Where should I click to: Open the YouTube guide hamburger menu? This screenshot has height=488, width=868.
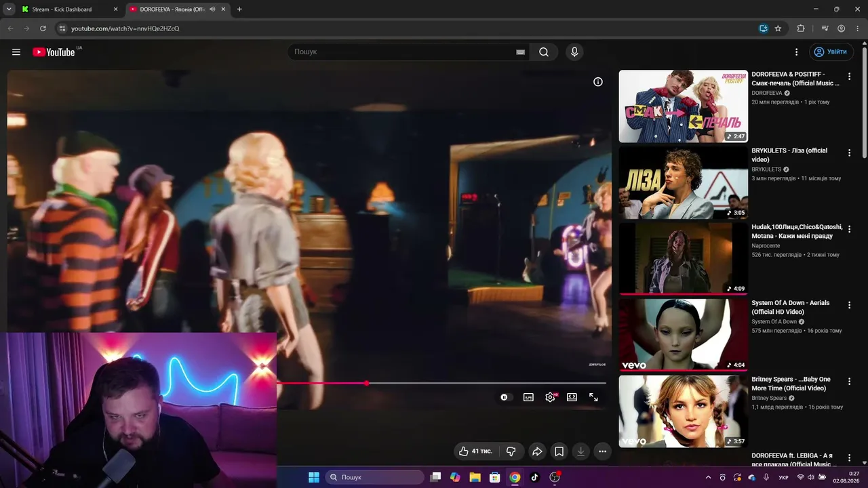[x=16, y=52]
